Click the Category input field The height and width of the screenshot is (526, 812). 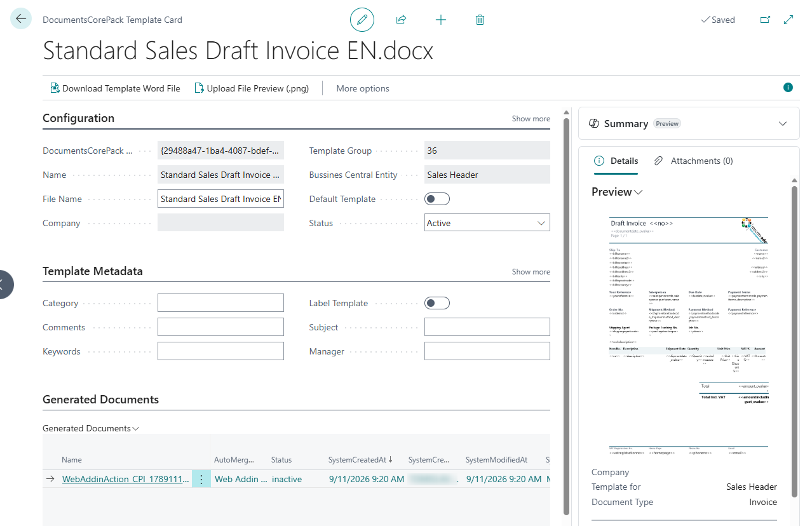point(220,303)
